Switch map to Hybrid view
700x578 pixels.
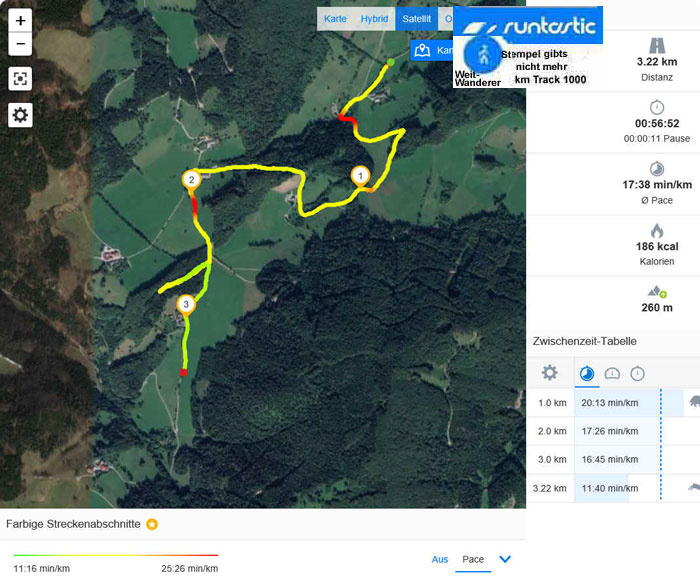(374, 19)
